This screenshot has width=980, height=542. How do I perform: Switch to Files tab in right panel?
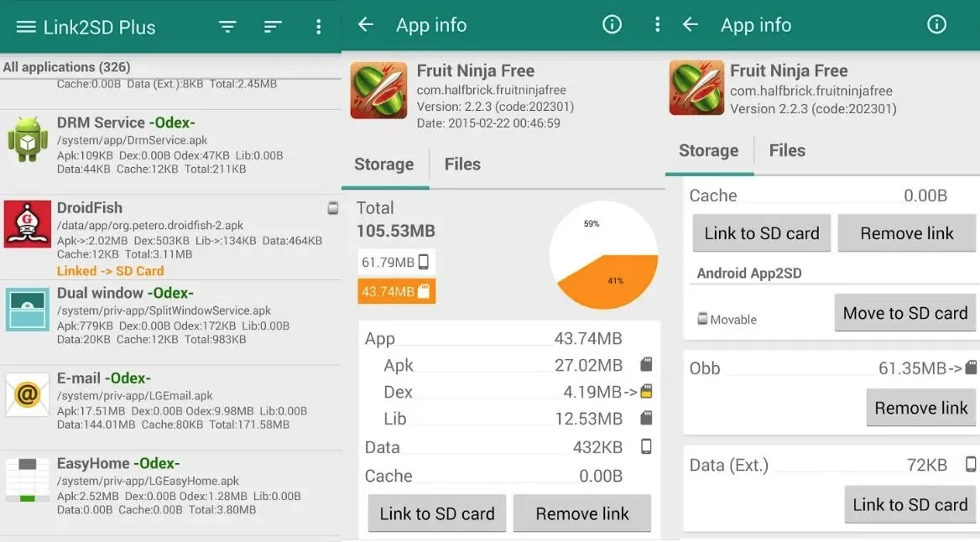click(787, 151)
